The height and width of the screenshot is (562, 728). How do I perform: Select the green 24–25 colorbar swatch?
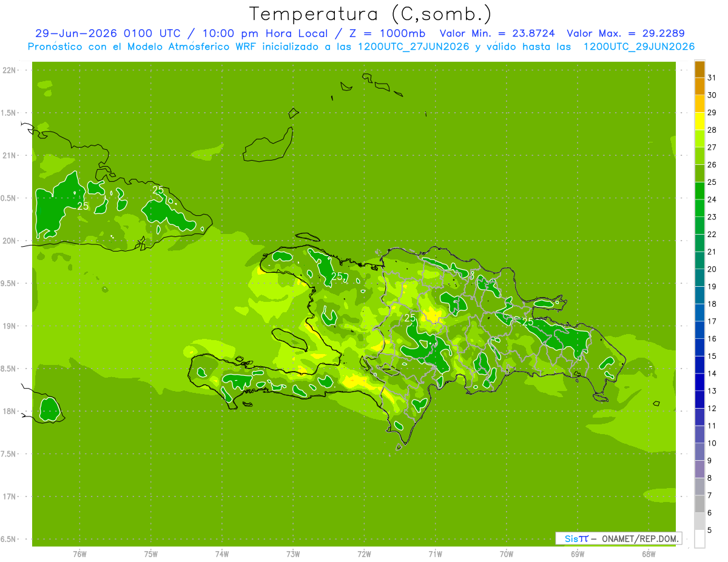(699, 191)
